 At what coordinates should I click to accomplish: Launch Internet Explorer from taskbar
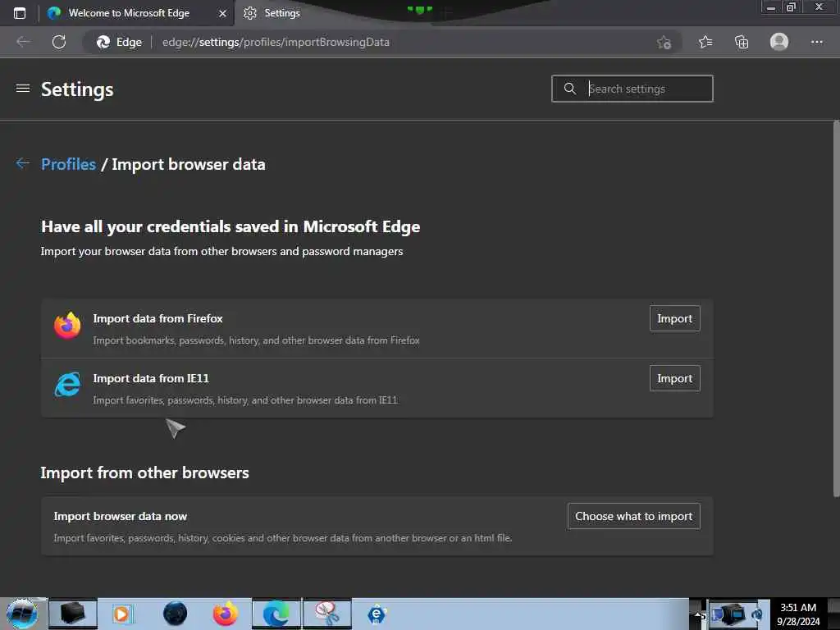(377, 614)
